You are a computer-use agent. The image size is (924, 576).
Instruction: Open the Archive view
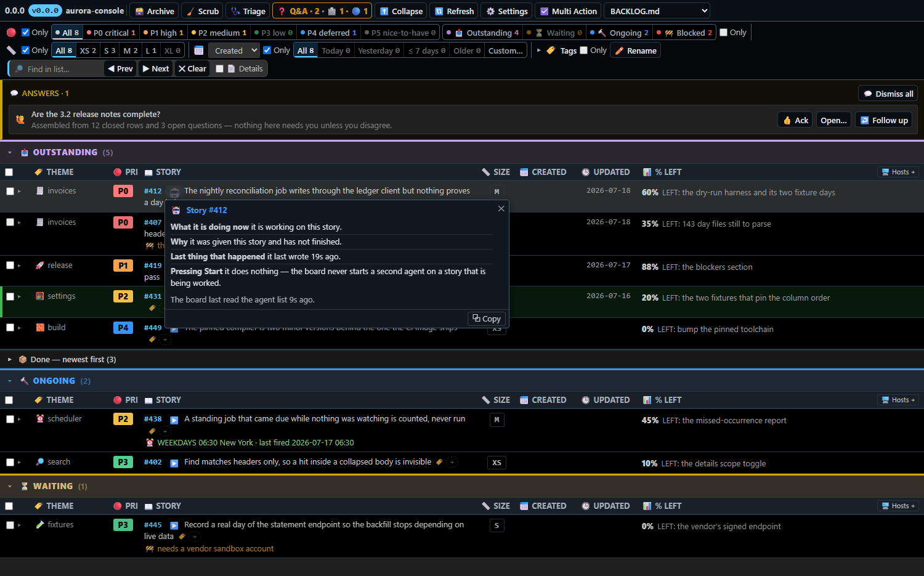(155, 11)
